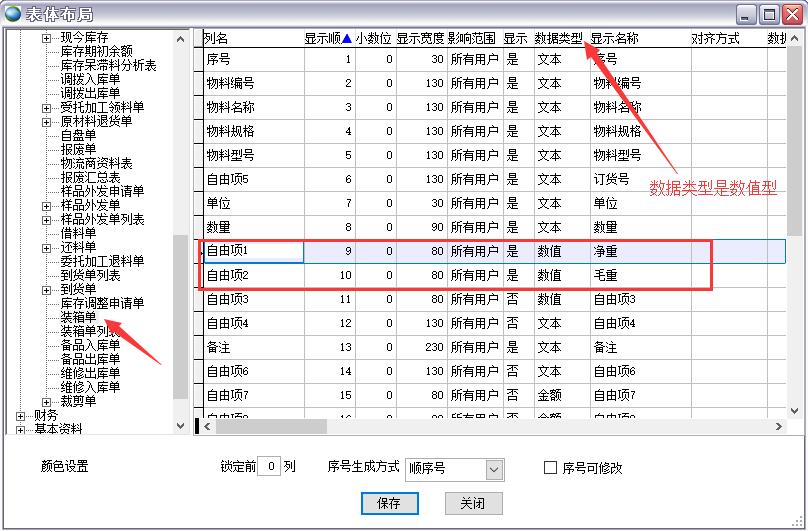Click the 显示顺 column sort arrow
808x531 pixels.
pyautogui.click(x=346, y=39)
